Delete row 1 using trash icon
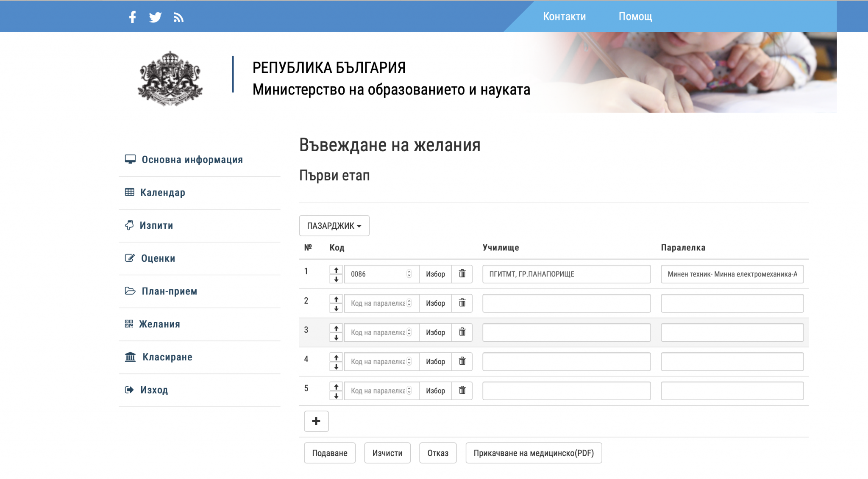The height and width of the screenshot is (479, 868). [462, 274]
